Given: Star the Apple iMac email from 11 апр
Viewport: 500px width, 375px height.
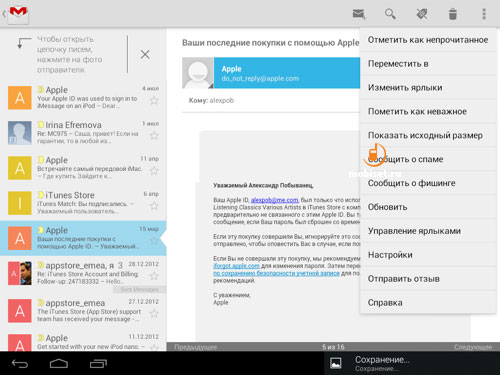Looking at the screenshot, I should click(x=154, y=171).
